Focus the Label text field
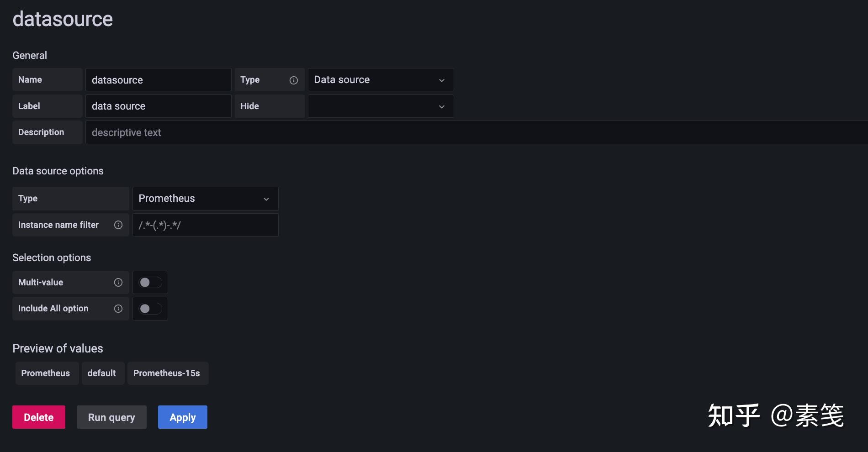 (x=158, y=106)
